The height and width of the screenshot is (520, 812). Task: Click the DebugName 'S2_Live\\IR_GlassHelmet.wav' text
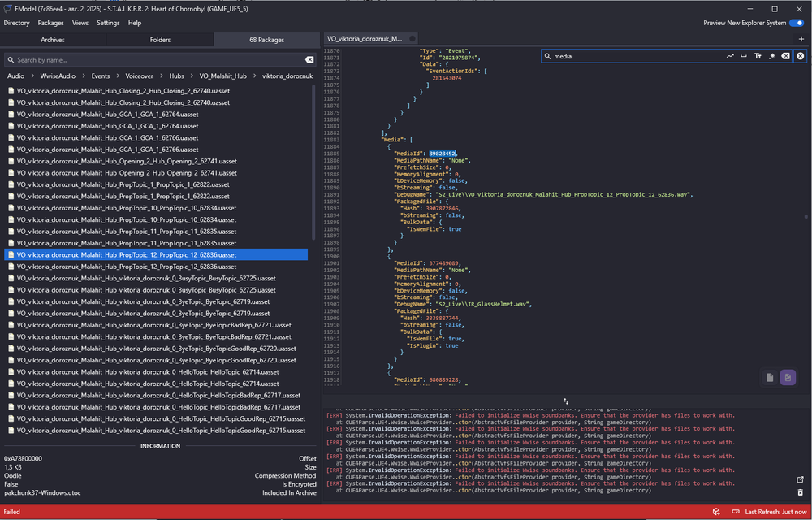point(482,304)
